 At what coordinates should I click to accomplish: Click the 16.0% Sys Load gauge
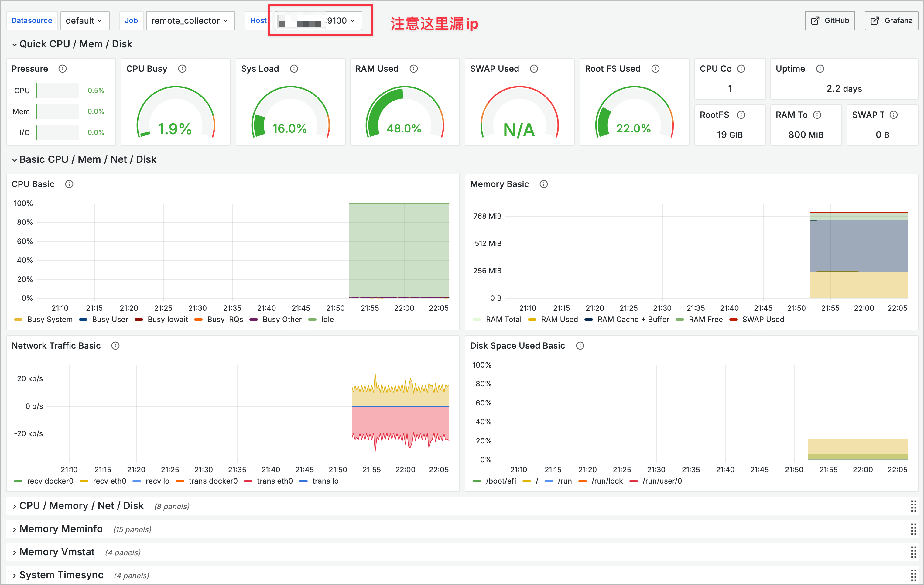tap(290, 112)
